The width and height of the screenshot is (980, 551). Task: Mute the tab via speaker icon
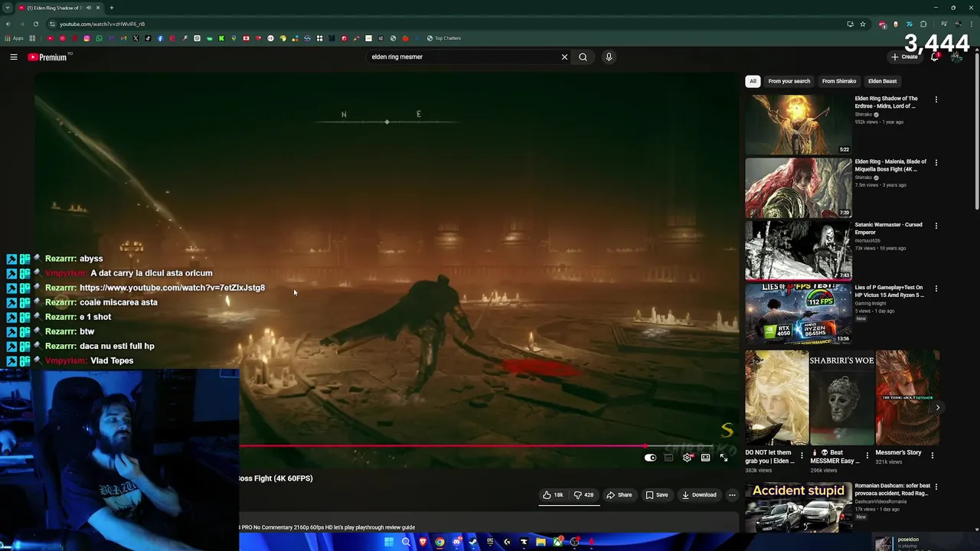pyautogui.click(x=89, y=8)
